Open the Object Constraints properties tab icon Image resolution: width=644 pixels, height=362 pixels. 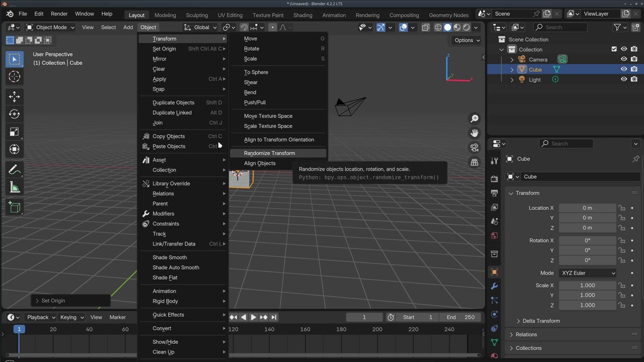pos(494,328)
